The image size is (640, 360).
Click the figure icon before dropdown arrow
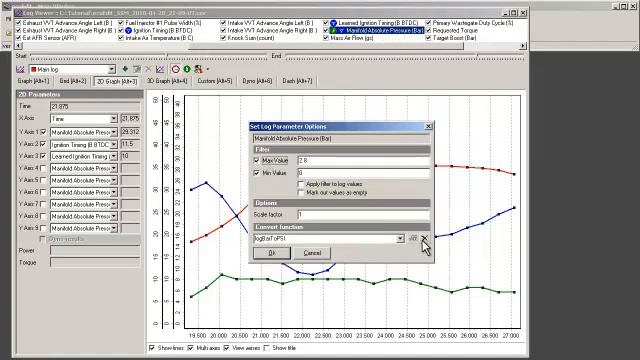pos(198,69)
